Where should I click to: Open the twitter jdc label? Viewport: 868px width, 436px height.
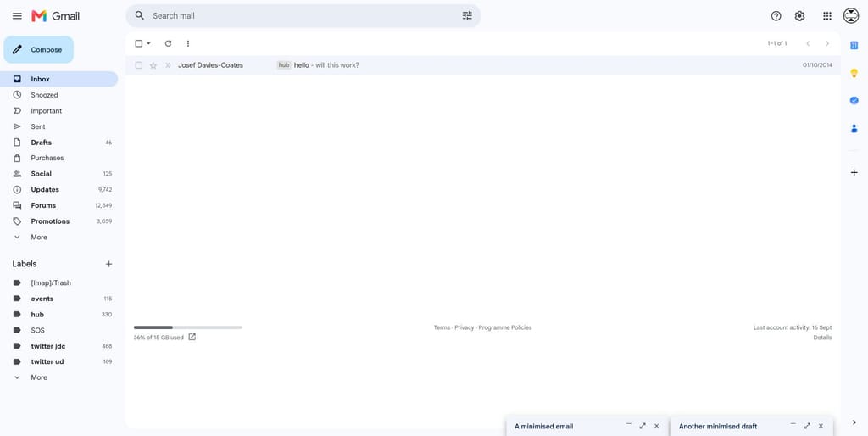click(59, 346)
